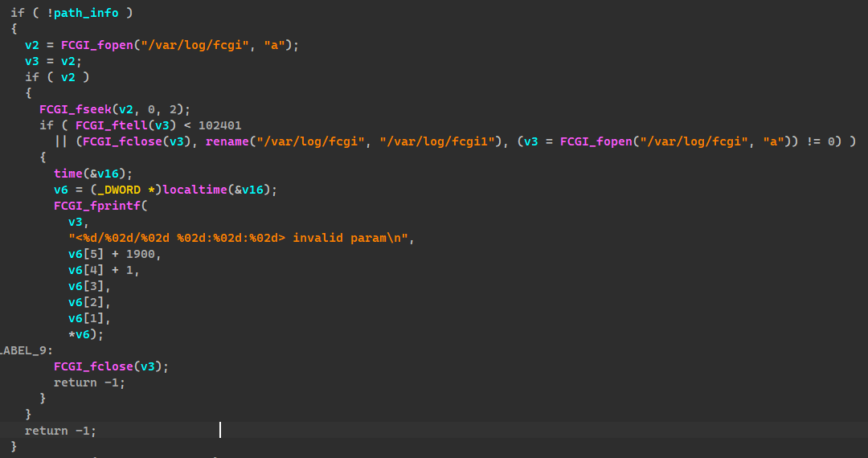Jump to the LABEL_9 label
The height and width of the screenshot is (458, 868).
pos(24,350)
